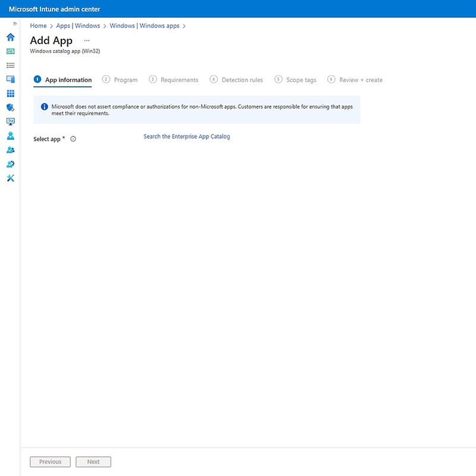Switch to the Detection rules step
Screen dimensions: 476x476
click(x=240, y=79)
